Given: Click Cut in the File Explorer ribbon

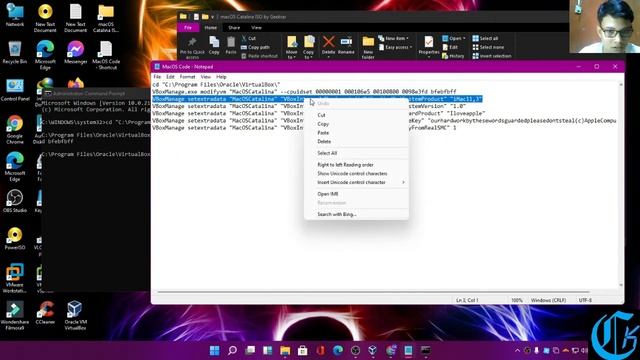Looking at the screenshot, I should pos(249,38).
